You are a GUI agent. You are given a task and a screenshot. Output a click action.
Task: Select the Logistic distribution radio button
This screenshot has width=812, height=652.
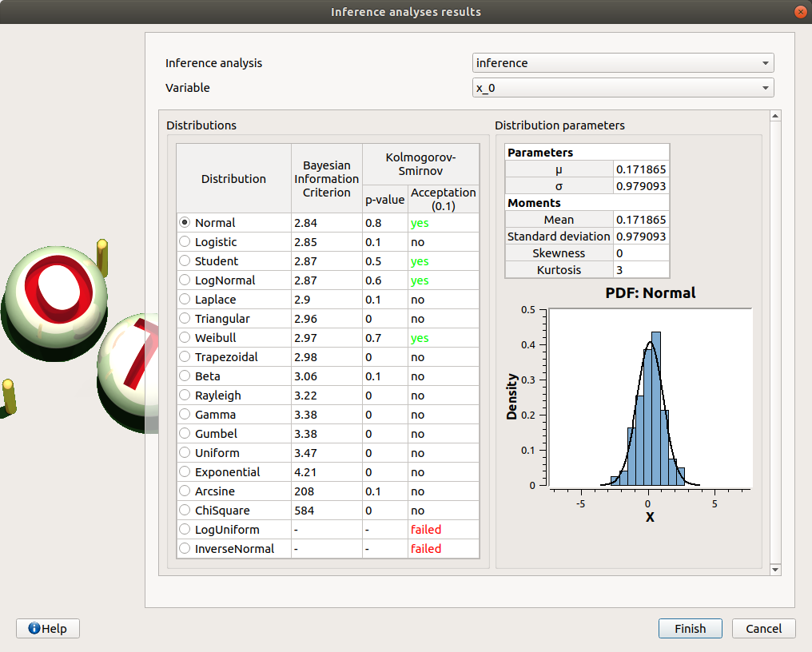pyautogui.click(x=185, y=242)
